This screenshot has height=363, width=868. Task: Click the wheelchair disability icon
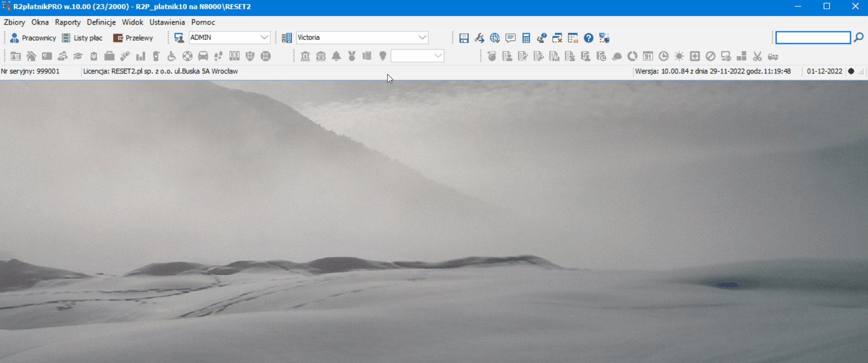pos(172,56)
